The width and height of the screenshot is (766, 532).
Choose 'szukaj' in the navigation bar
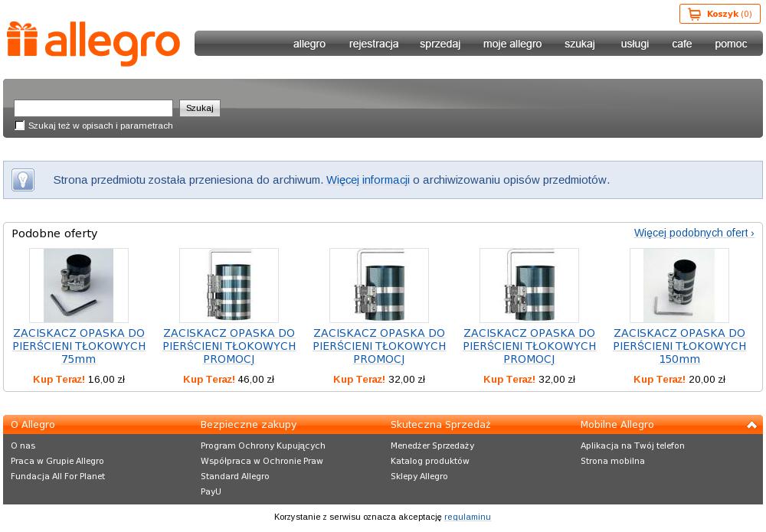click(580, 44)
